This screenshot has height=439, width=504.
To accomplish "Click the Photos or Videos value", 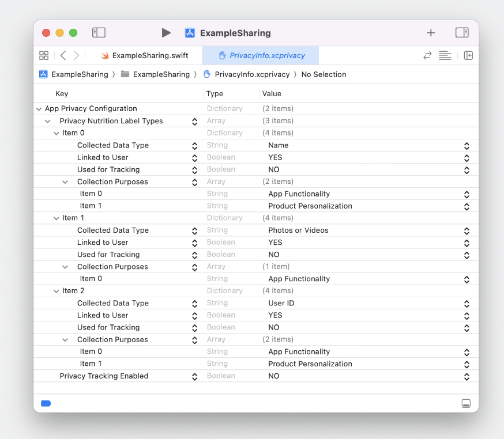I will (298, 230).
